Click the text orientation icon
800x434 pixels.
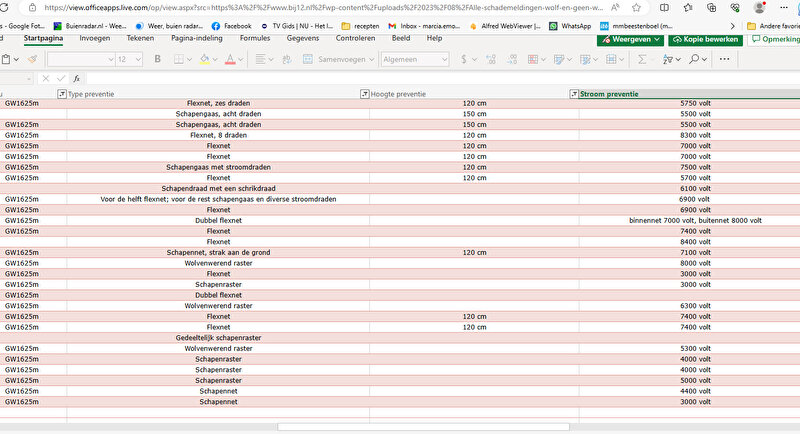[287, 60]
